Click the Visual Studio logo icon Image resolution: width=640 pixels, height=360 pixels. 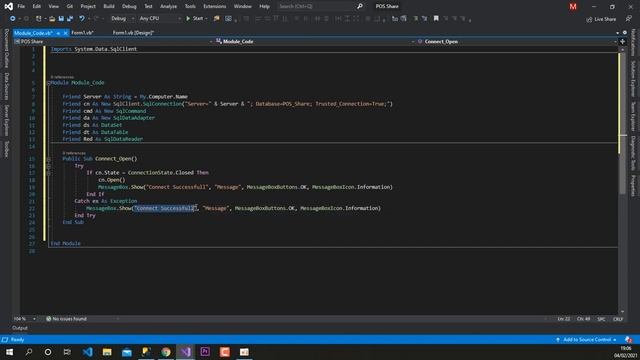click(8, 7)
